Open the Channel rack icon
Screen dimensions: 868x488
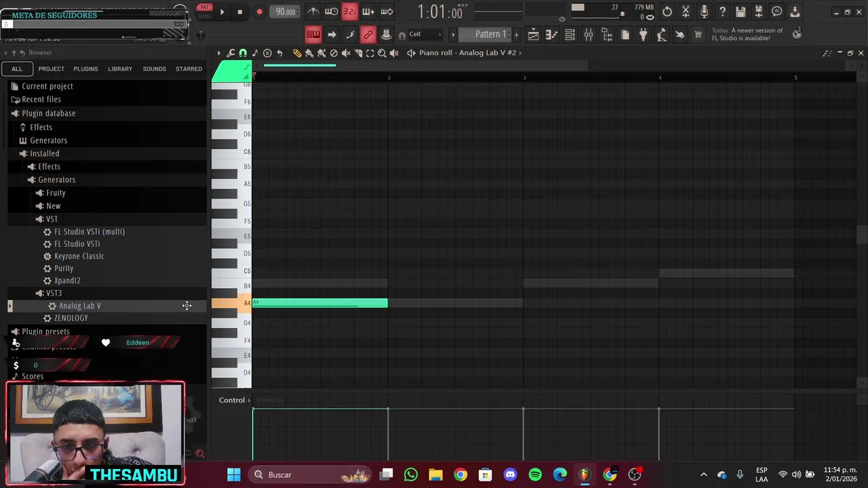click(570, 35)
